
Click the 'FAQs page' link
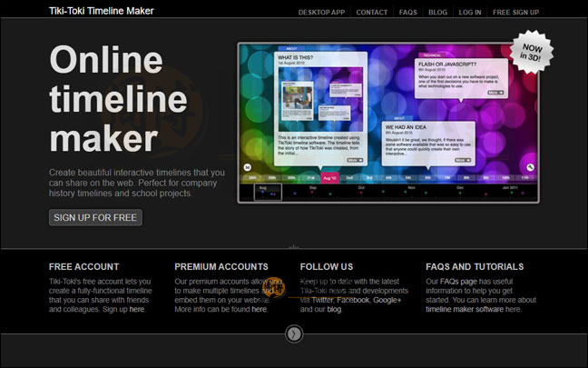tap(458, 282)
